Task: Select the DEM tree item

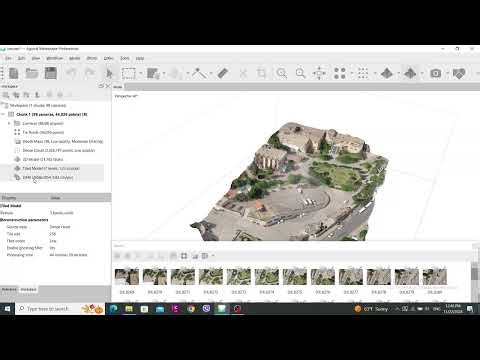Action: (x=47, y=177)
